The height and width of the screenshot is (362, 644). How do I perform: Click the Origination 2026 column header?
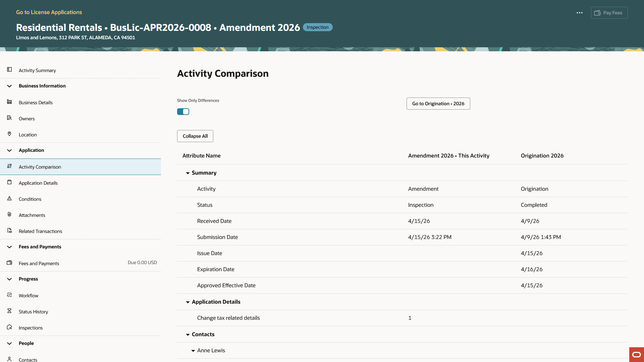click(x=542, y=156)
